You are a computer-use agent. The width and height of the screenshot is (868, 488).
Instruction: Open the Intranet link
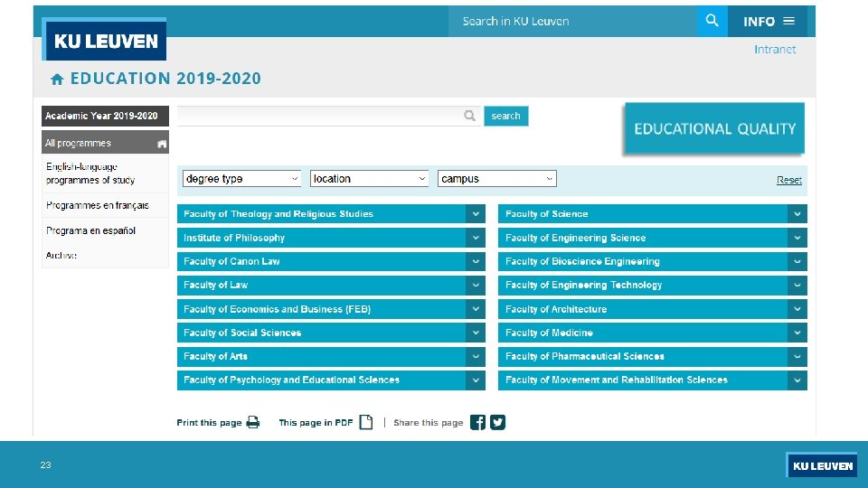[775, 49]
